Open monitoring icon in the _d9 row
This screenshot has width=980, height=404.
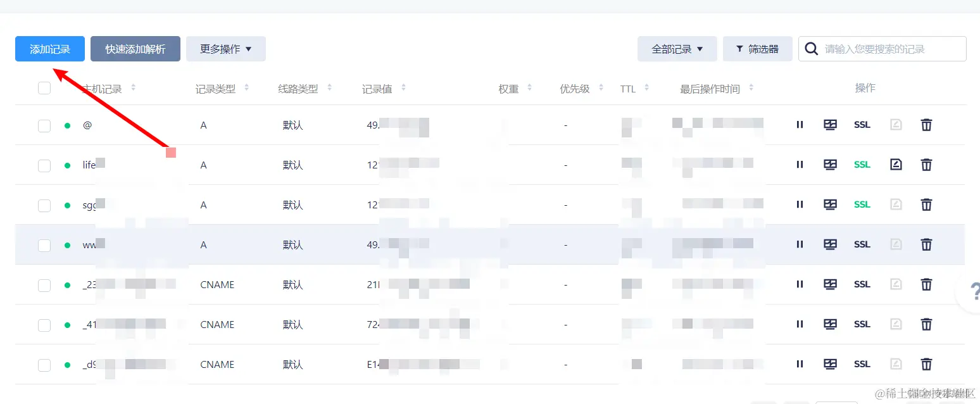[830, 364]
